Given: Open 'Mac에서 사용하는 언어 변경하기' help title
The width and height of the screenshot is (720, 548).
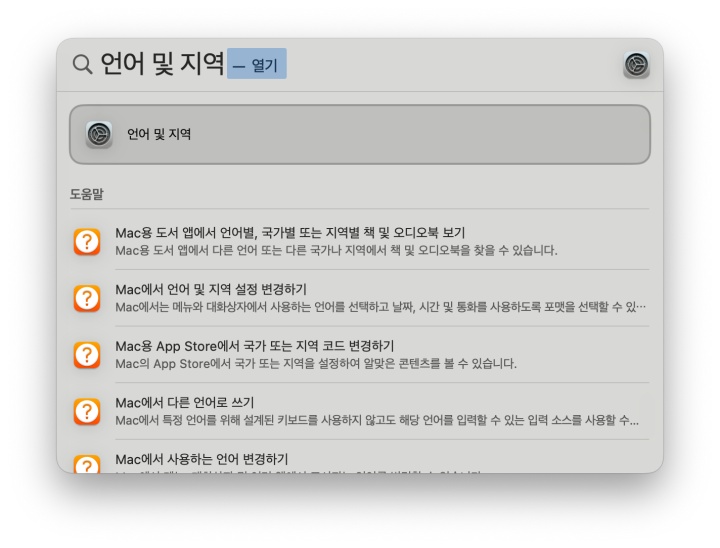Looking at the screenshot, I should click(x=202, y=459).
